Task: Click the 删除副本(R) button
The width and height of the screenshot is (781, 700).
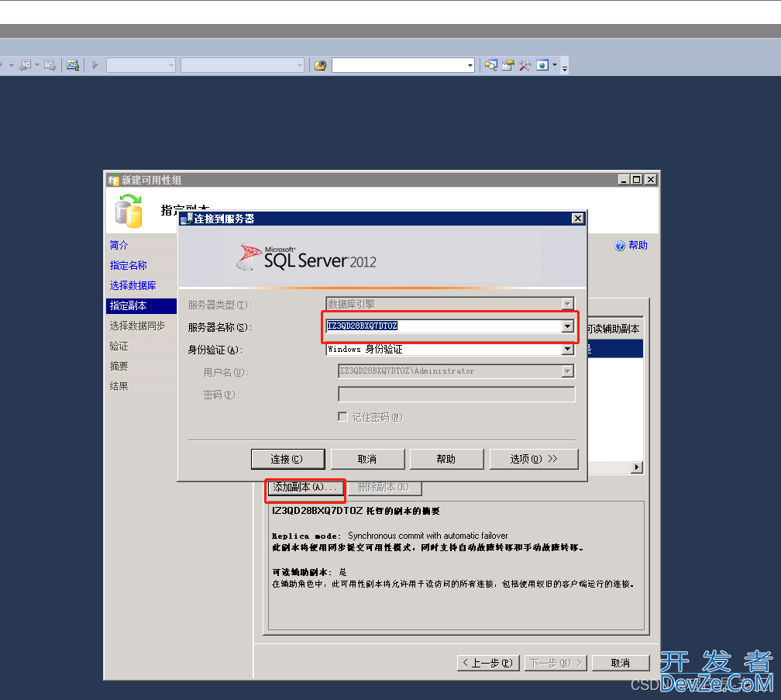Action: (x=384, y=488)
